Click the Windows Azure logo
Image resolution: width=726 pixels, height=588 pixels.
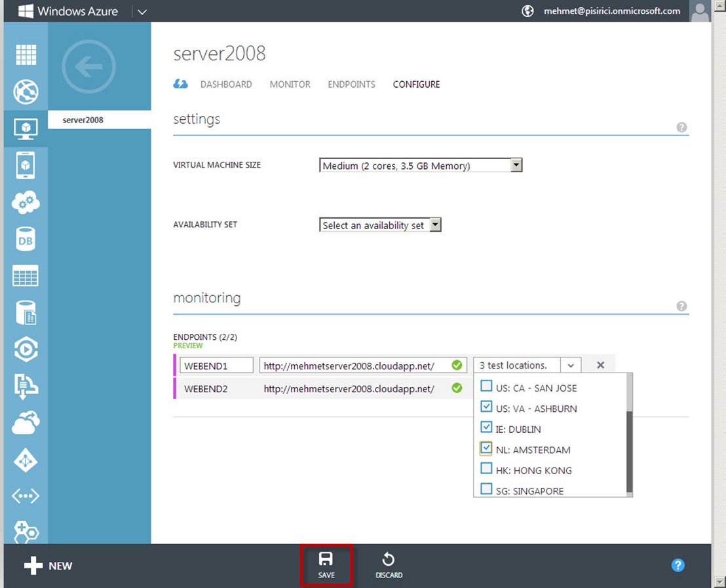click(68, 11)
